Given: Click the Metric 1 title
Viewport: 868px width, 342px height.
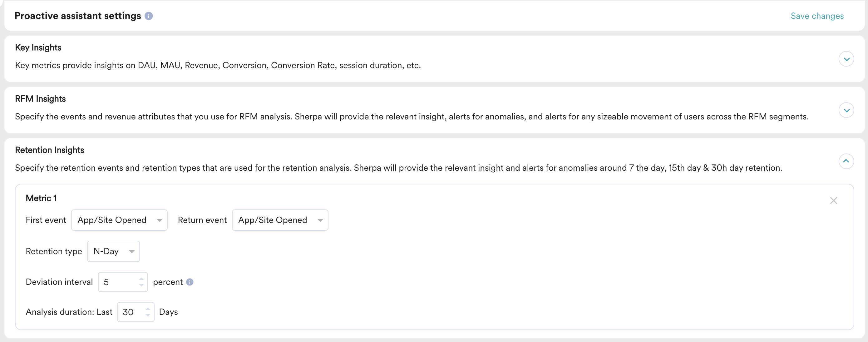Looking at the screenshot, I should pos(41,198).
